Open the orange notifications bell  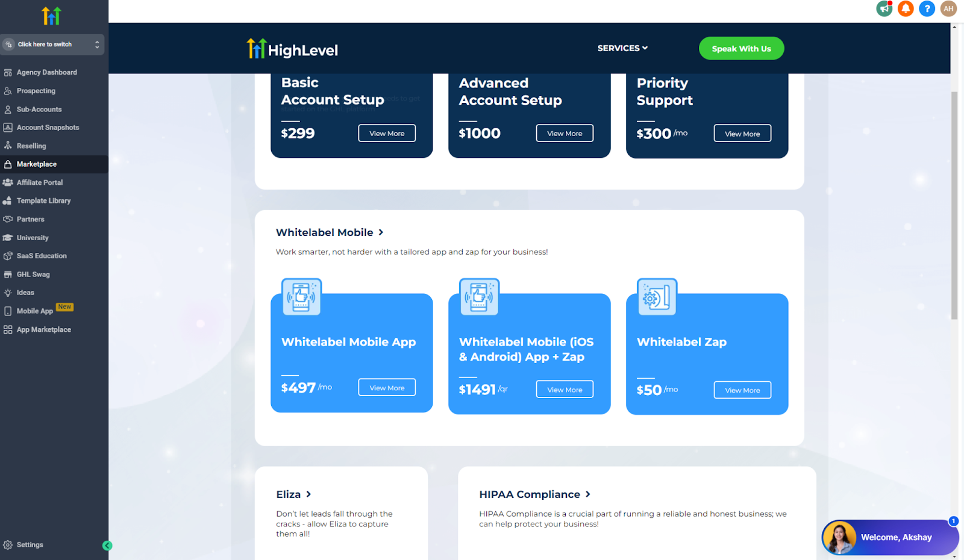[x=906, y=8]
